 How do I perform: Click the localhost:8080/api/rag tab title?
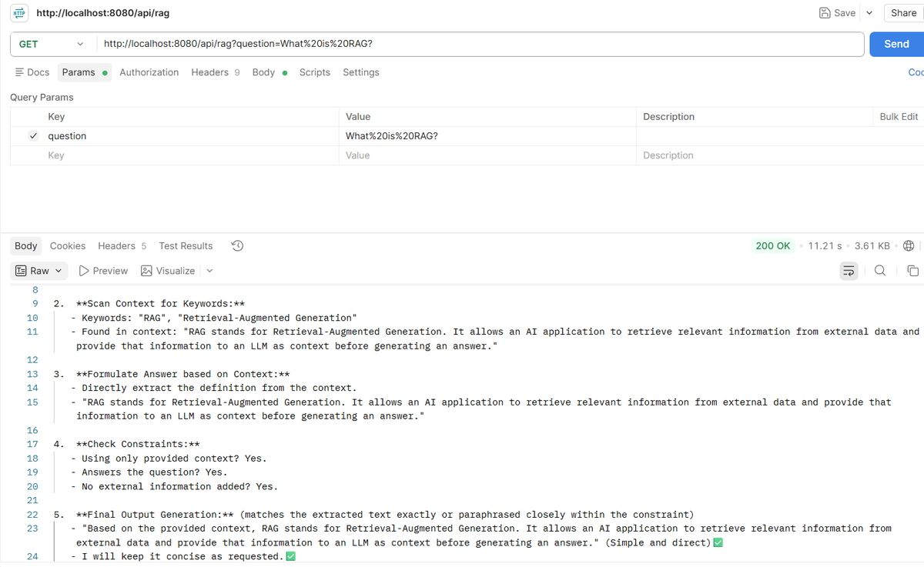point(103,13)
